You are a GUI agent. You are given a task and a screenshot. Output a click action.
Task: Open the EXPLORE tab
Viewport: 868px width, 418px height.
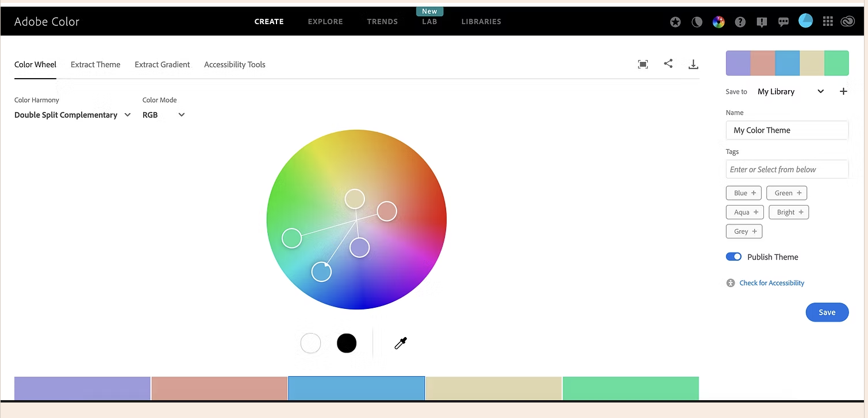(325, 22)
